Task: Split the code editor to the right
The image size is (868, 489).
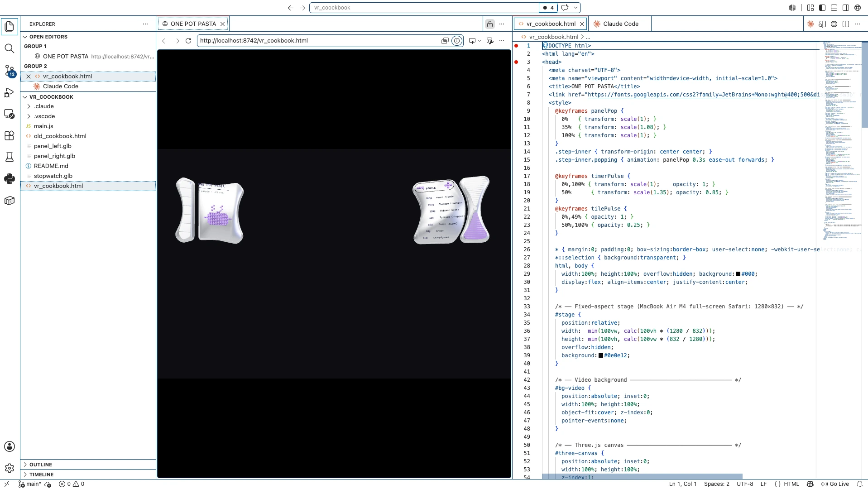Action: [846, 24]
